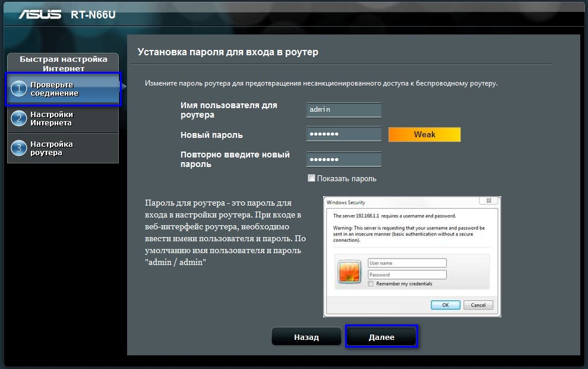588x369 pixels.
Task: Tick Remember my credentials checkbox in image
Action: tap(371, 284)
